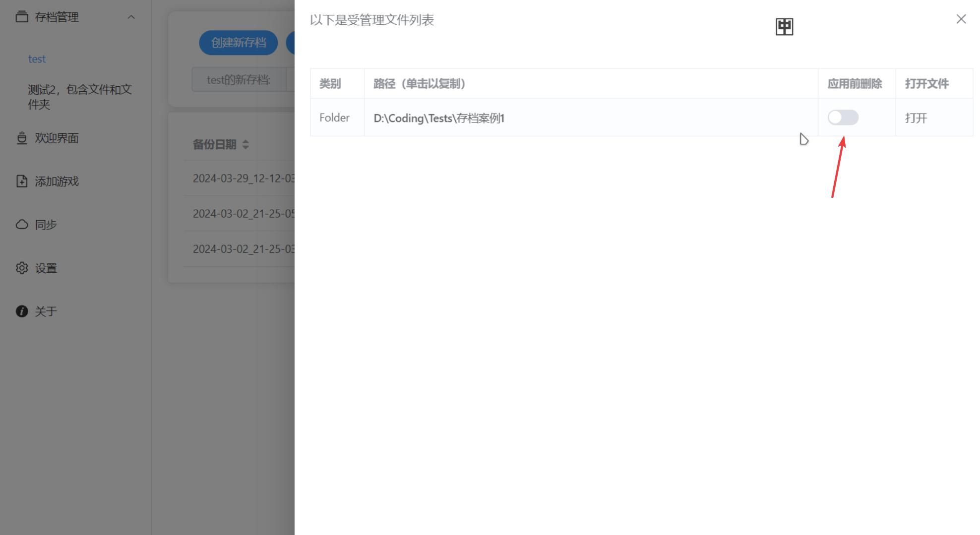Click the 添加游戏 add-game icon
The height and width of the screenshot is (535, 980).
pyautogui.click(x=21, y=181)
